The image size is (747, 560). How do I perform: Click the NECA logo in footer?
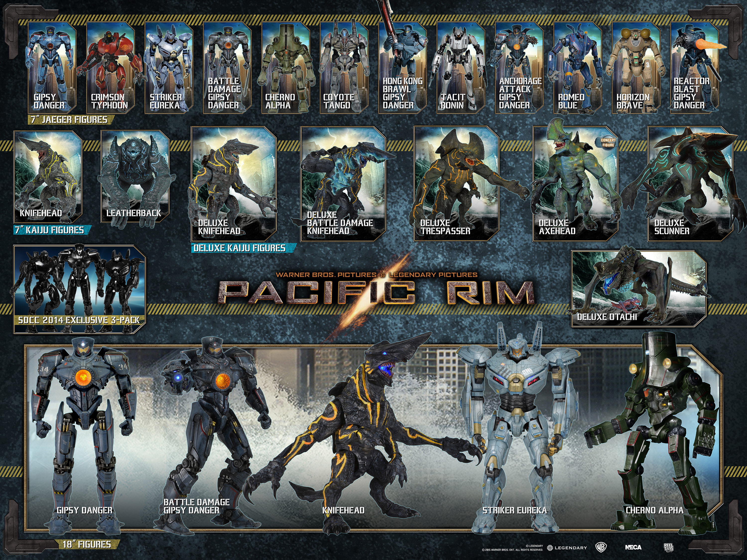(x=633, y=548)
